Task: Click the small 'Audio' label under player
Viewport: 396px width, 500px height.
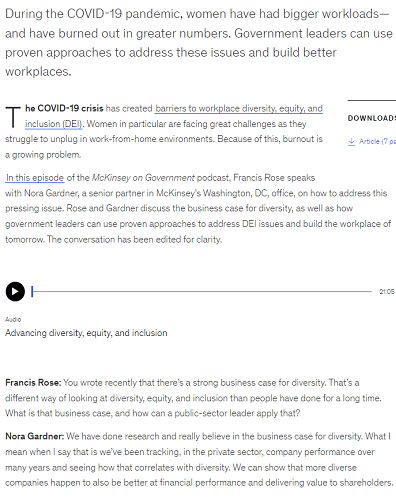Action: (13, 319)
